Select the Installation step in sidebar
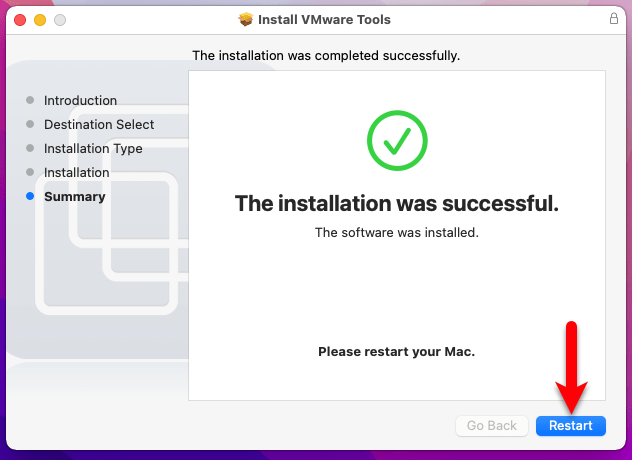This screenshot has width=632, height=460. point(77,173)
